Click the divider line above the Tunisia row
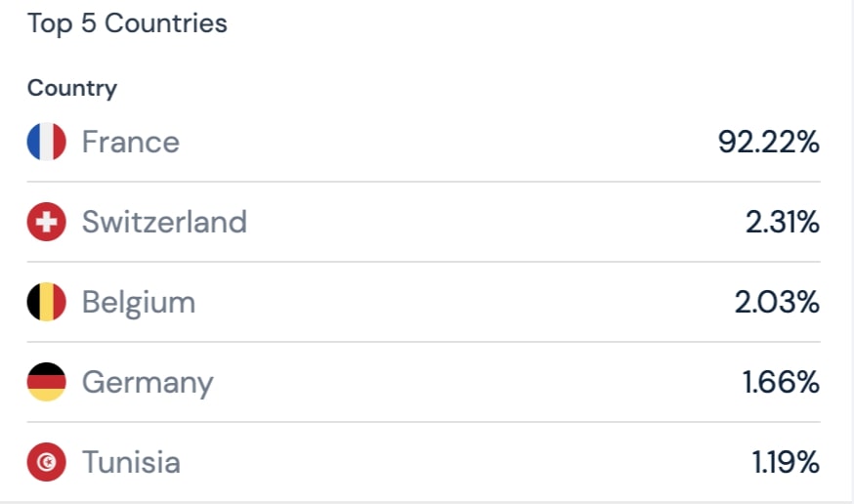 point(423,422)
